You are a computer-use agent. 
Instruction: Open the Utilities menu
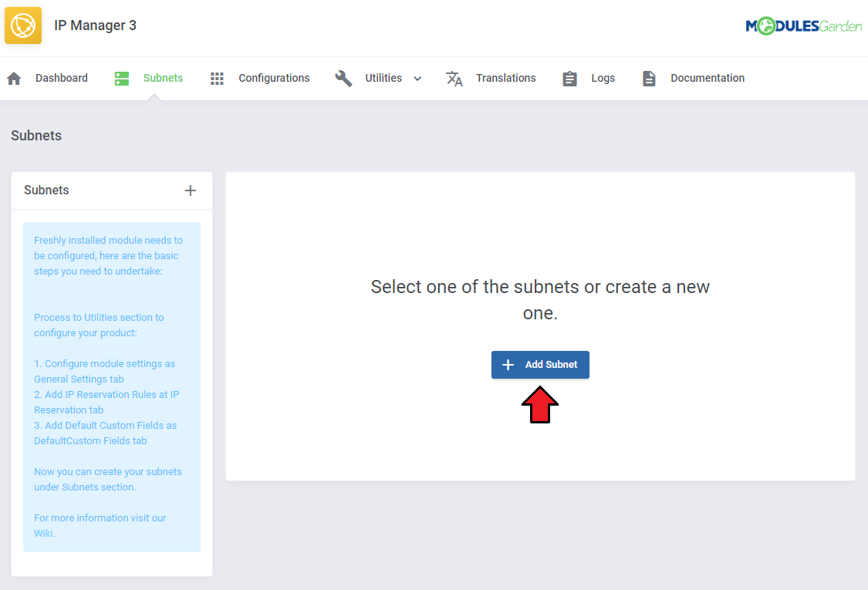[383, 78]
